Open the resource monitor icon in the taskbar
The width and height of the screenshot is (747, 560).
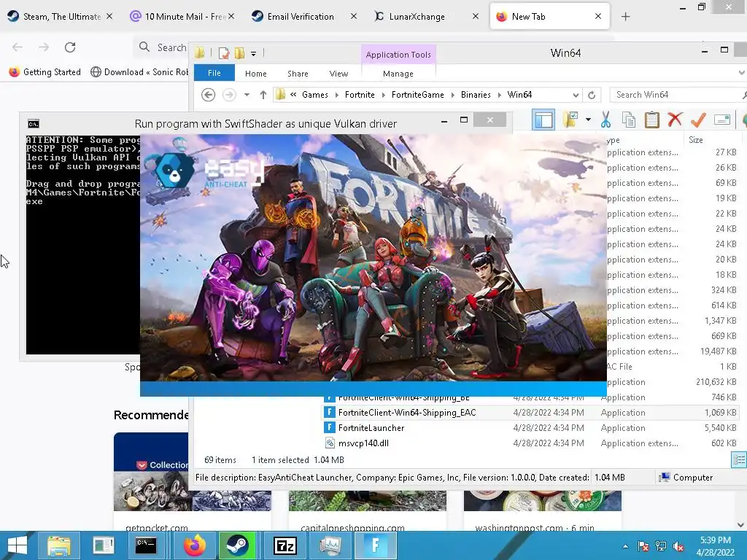[330, 545]
